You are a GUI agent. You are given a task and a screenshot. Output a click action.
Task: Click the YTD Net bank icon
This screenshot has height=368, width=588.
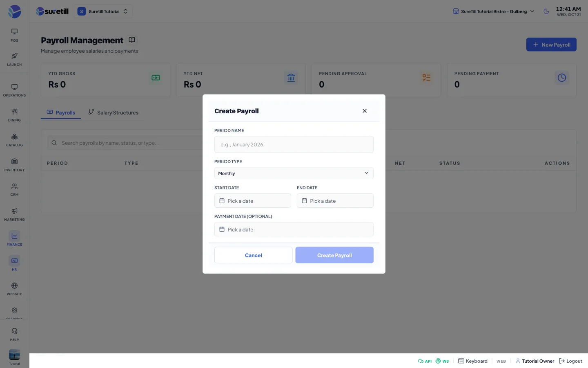tap(291, 78)
